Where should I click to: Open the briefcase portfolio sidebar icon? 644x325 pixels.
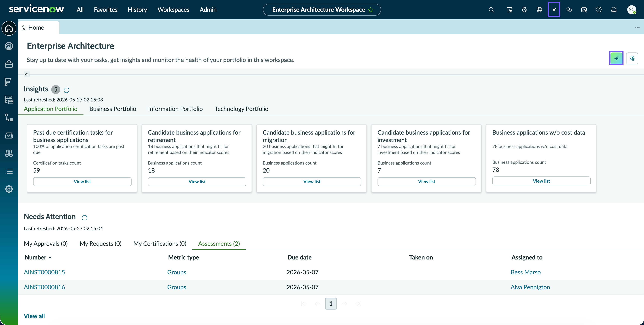(x=9, y=64)
